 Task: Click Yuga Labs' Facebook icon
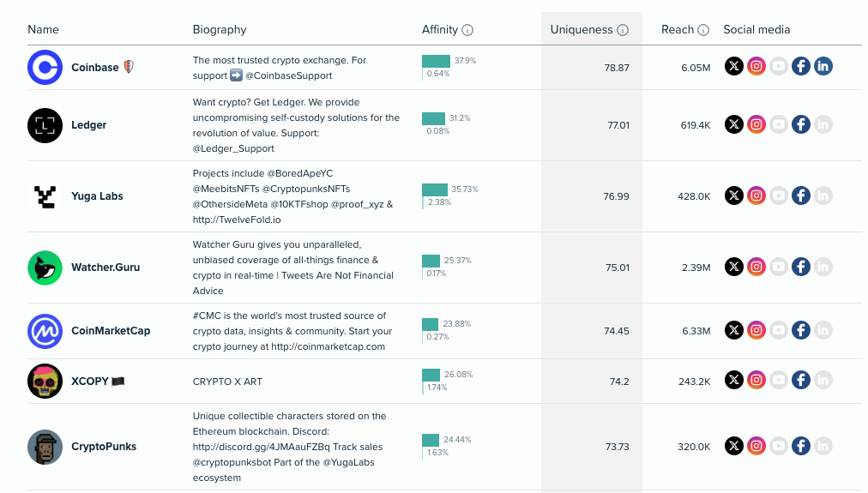click(x=801, y=195)
